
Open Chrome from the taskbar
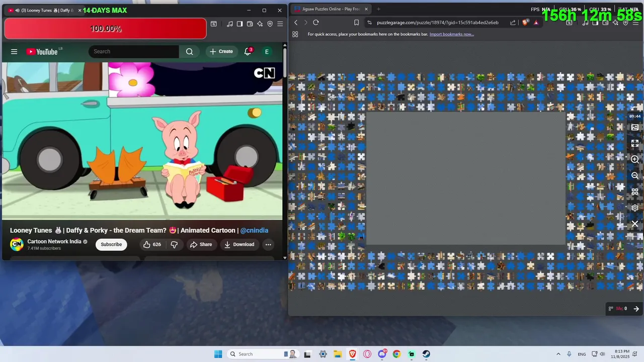click(396, 354)
